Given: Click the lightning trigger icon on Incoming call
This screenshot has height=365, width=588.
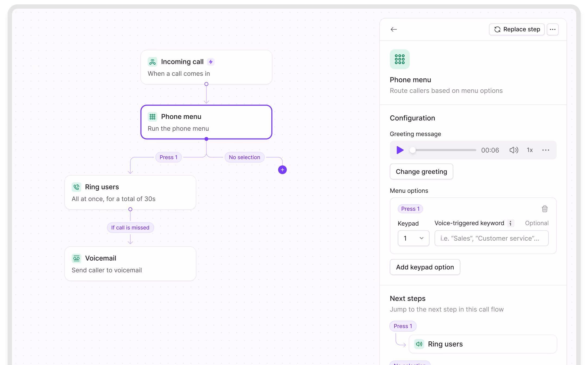Looking at the screenshot, I should point(211,62).
